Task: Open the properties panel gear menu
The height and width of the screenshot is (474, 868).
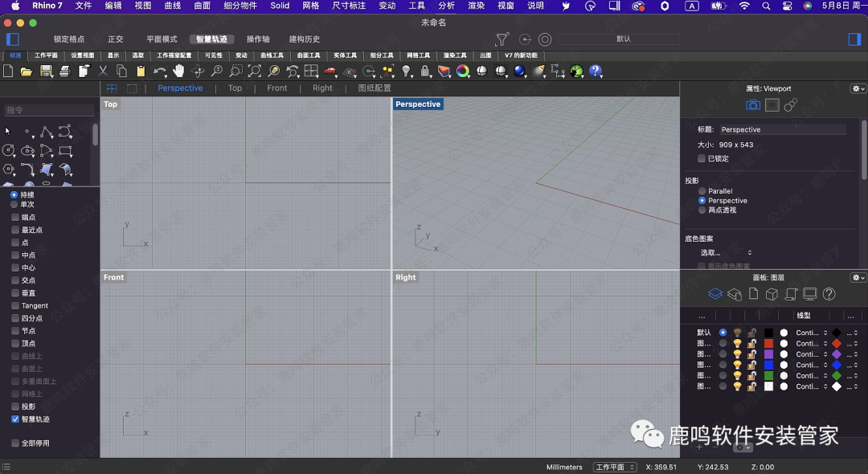Action: click(858, 88)
